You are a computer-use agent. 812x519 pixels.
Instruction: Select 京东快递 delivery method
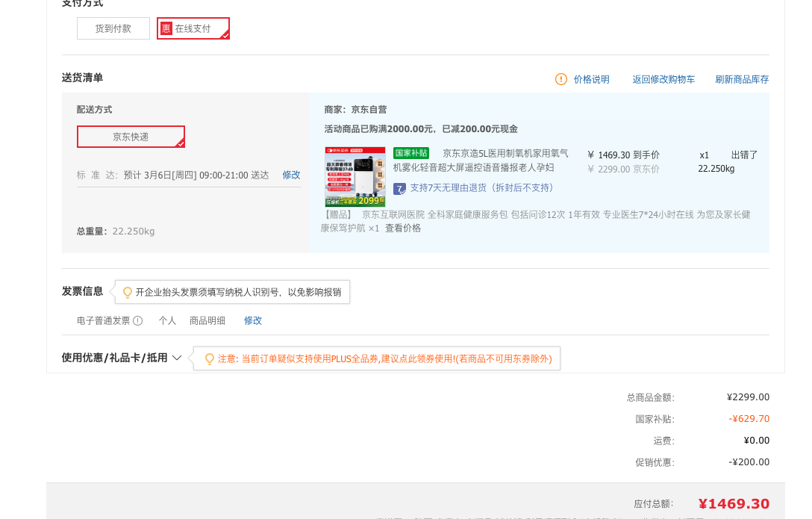click(131, 137)
